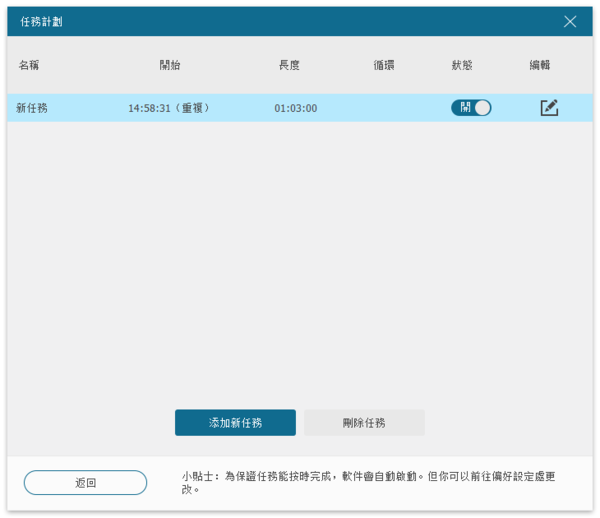This screenshot has height=518, width=600.
Task: Select the 長度 column header
Action: tap(289, 65)
